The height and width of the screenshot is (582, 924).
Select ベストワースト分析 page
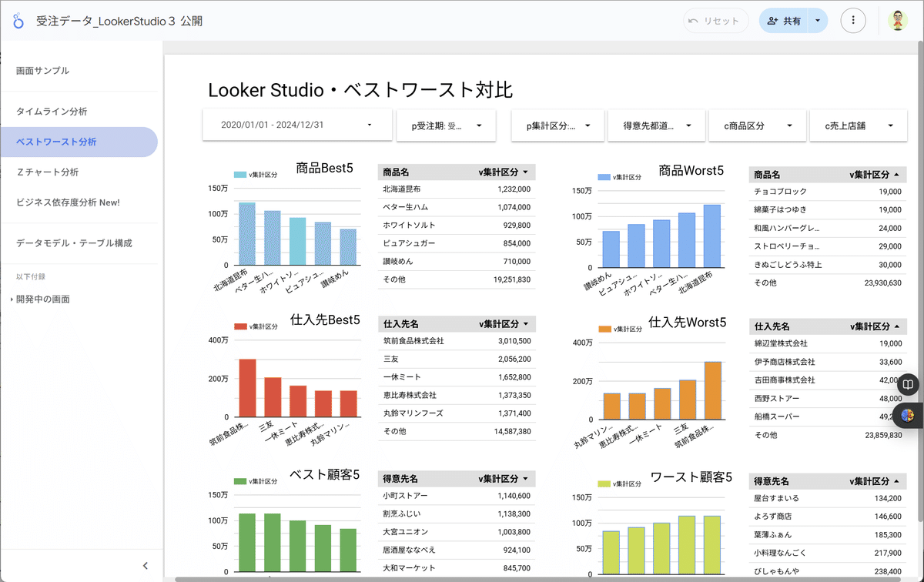pyautogui.click(x=79, y=142)
